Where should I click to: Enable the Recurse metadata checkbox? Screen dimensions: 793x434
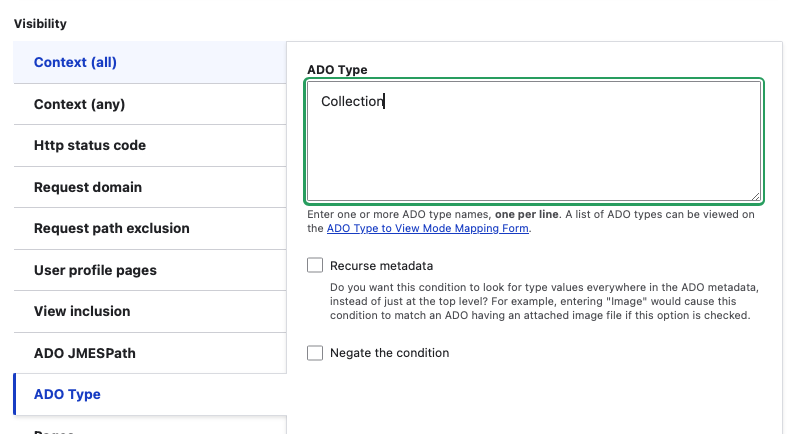click(x=315, y=266)
